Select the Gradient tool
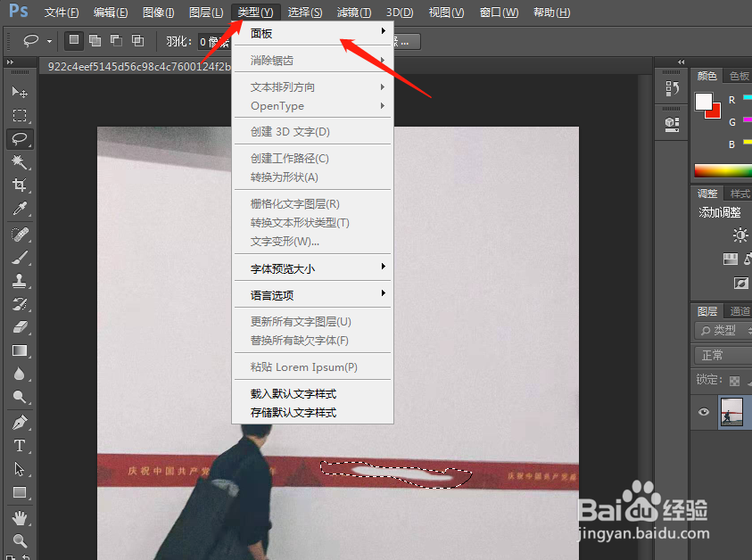 (x=20, y=350)
